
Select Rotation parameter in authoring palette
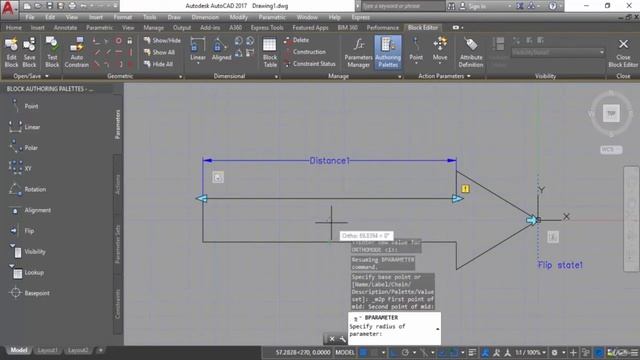27,189
